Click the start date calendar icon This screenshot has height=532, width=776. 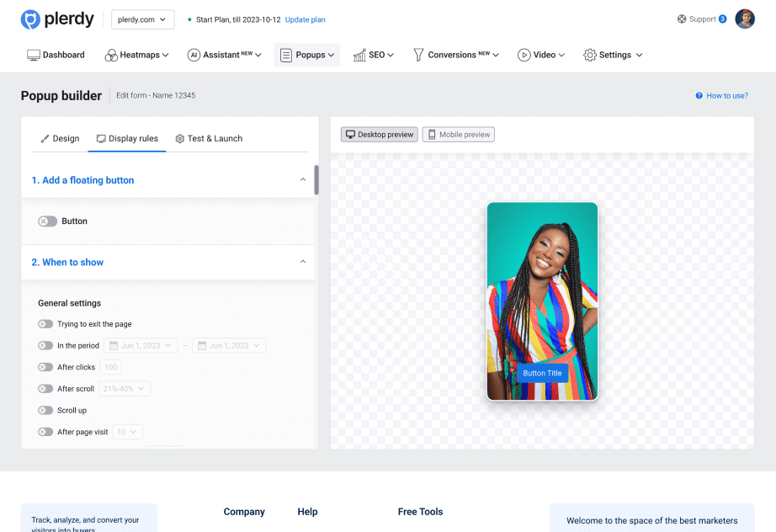[x=114, y=345]
